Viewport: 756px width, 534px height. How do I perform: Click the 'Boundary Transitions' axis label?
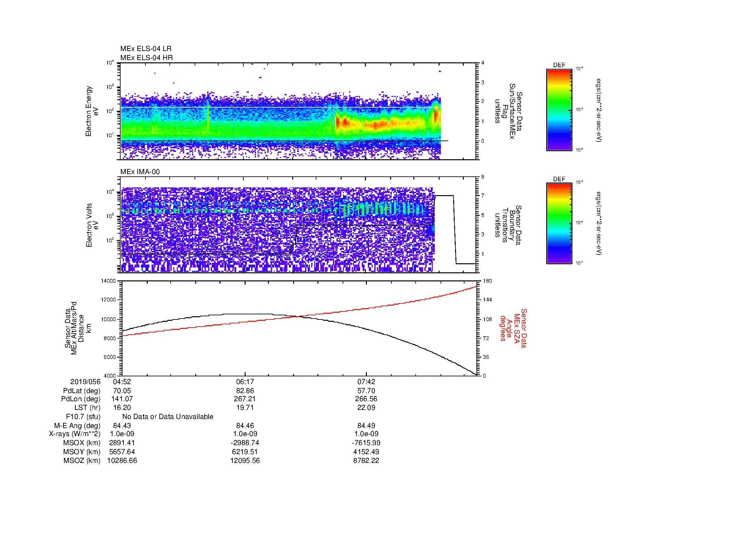[x=509, y=225]
